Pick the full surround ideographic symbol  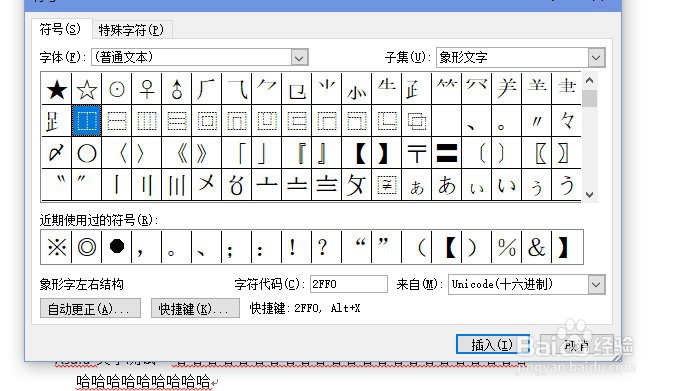click(207, 121)
